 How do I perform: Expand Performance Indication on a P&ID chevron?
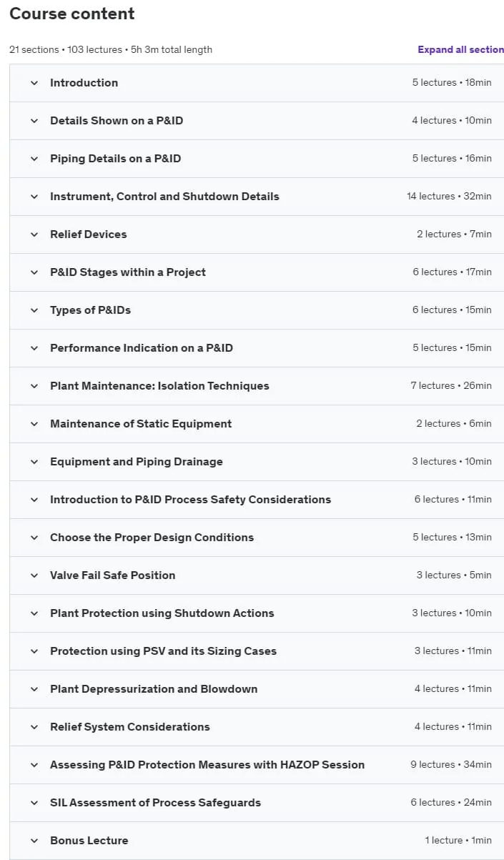point(34,348)
